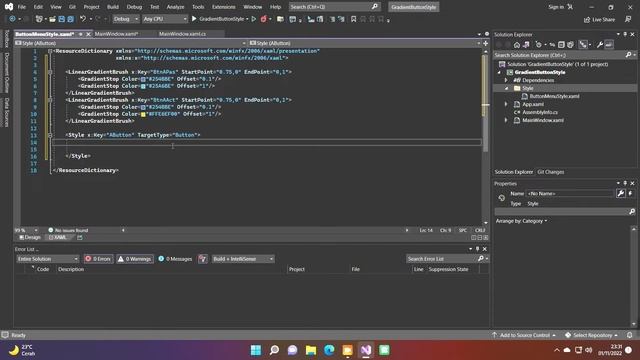Click the feedback icon at top right

(628, 19)
